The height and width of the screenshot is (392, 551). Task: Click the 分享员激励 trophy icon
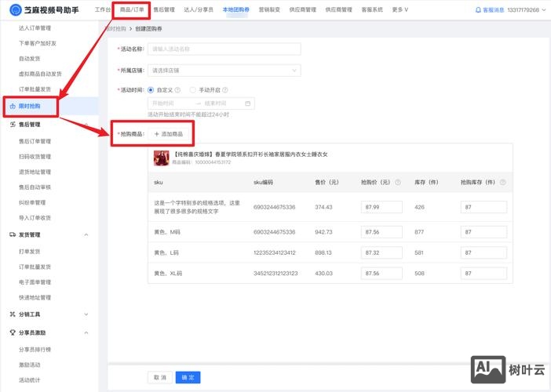[x=13, y=332]
